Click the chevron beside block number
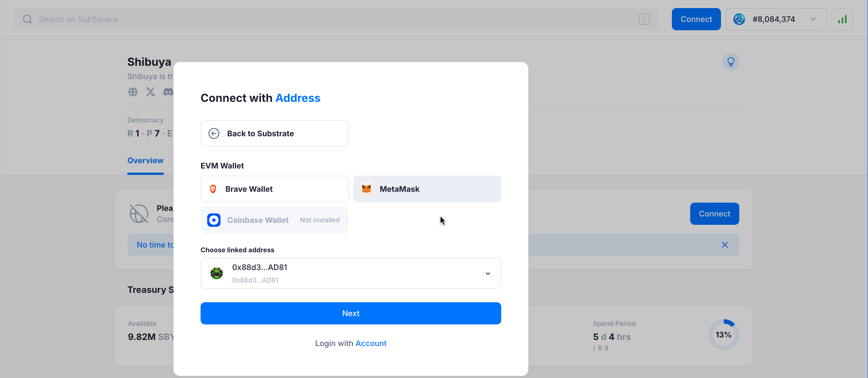 (813, 19)
